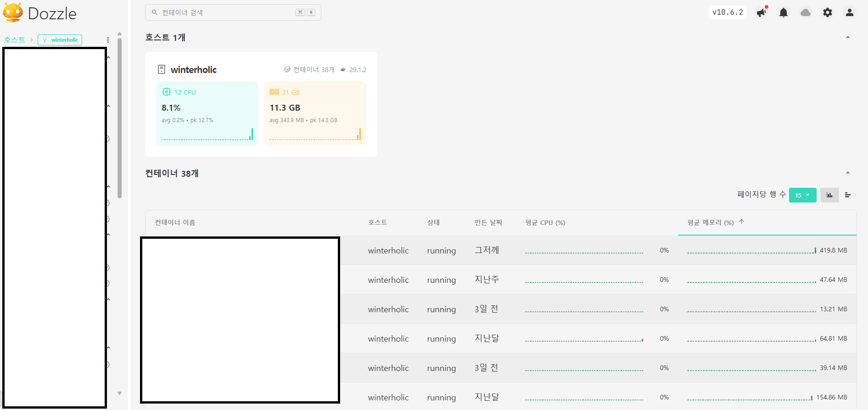Sort by the 상태 column header

click(433, 223)
